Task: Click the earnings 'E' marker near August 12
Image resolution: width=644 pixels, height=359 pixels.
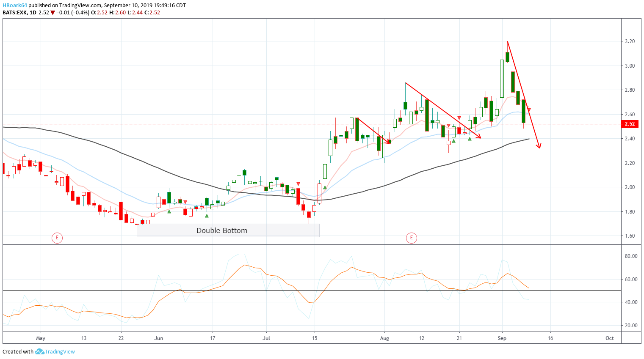Action: 411,238
